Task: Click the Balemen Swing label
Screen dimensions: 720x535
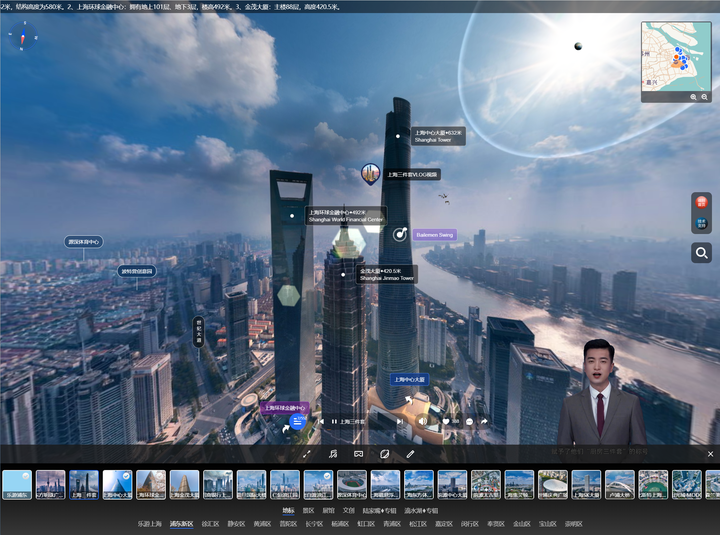Action: pyautogui.click(x=434, y=235)
